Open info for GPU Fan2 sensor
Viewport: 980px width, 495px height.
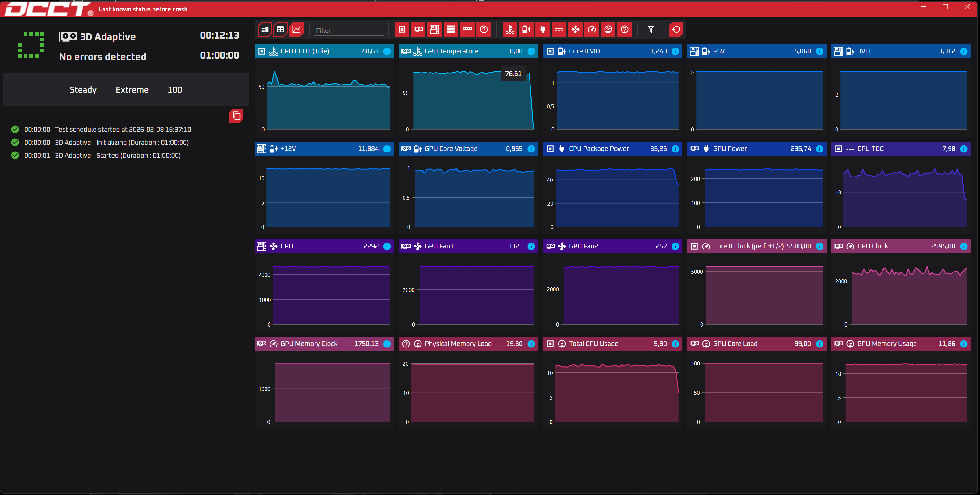click(x=675, y=246)
